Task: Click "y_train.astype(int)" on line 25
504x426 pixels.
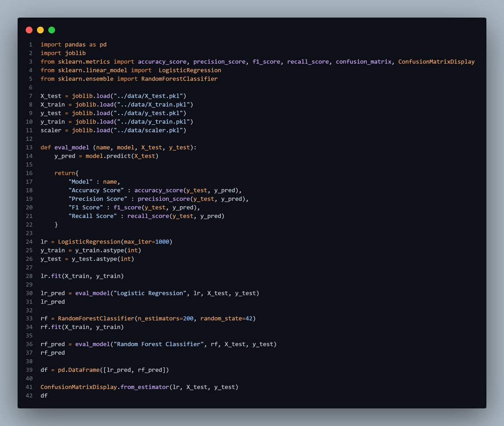Action: pos(108,250)
